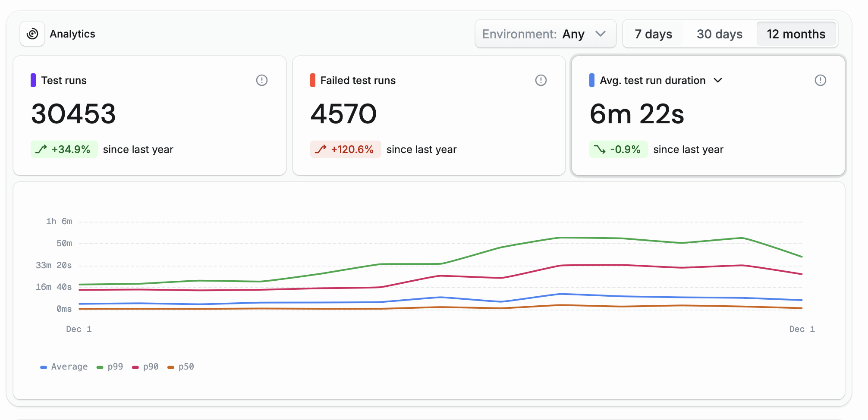Expand the Avg. test run duration metric chevron
This screenshot has width=868, height=420.
click(718, 81)
